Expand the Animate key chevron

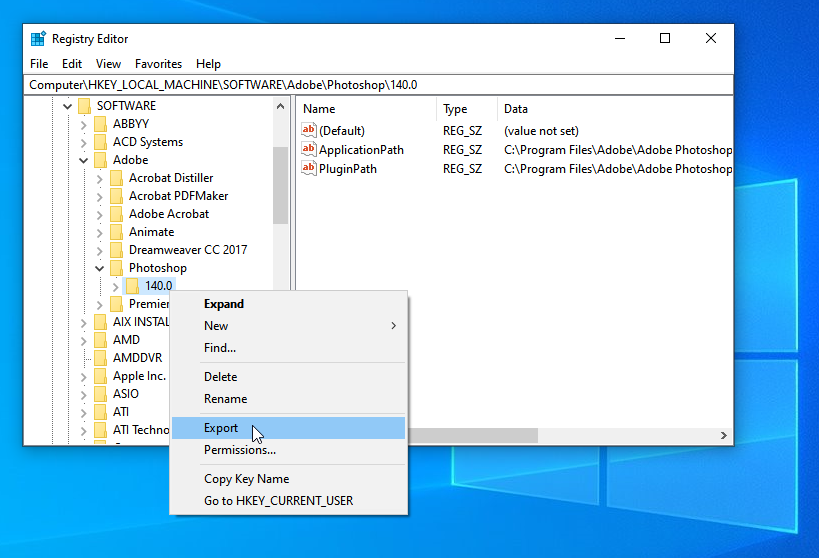99,232
